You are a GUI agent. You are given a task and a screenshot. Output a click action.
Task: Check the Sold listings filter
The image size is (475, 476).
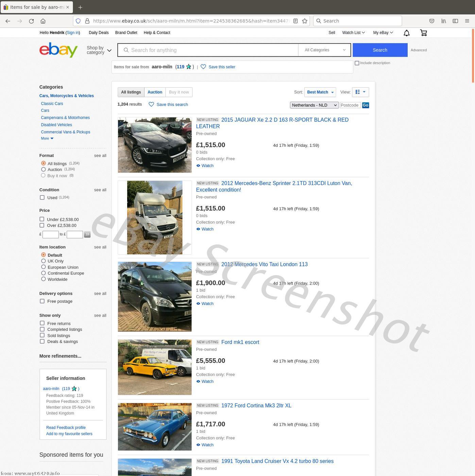click(x=42, y=336)
